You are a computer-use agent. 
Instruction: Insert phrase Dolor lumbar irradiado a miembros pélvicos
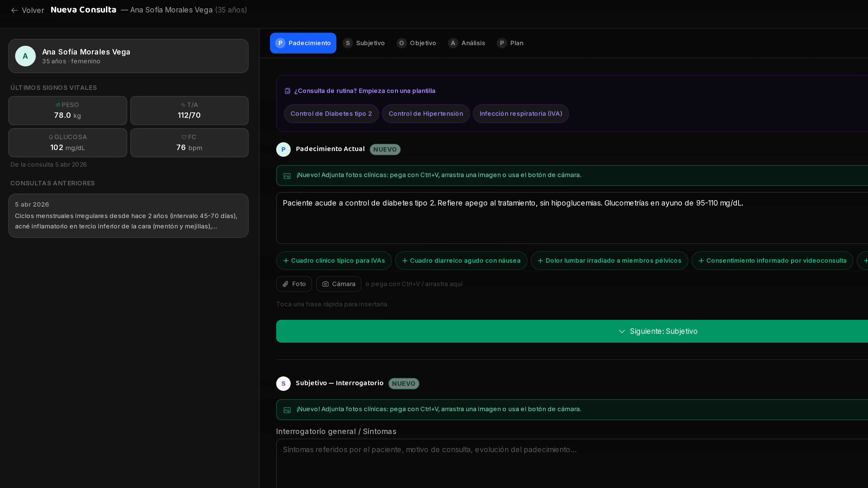point(609,261)
